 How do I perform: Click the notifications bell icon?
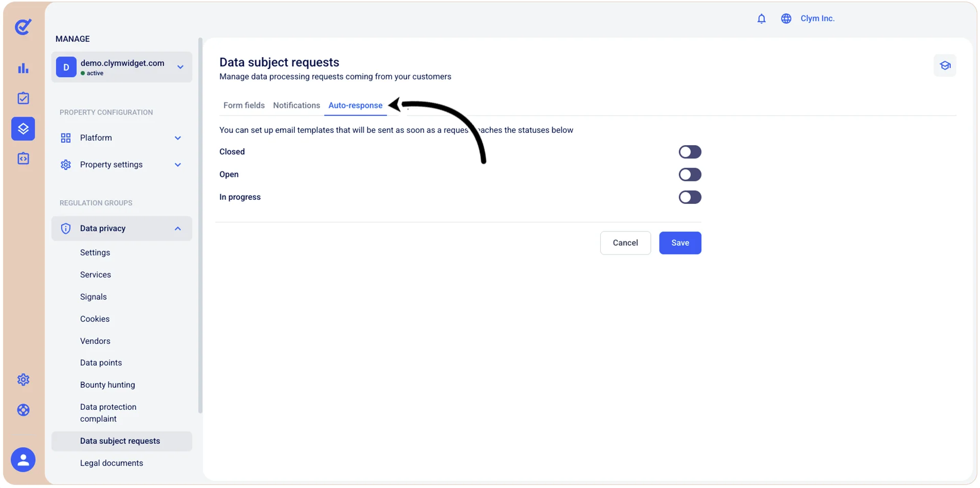tap(761, 19)
